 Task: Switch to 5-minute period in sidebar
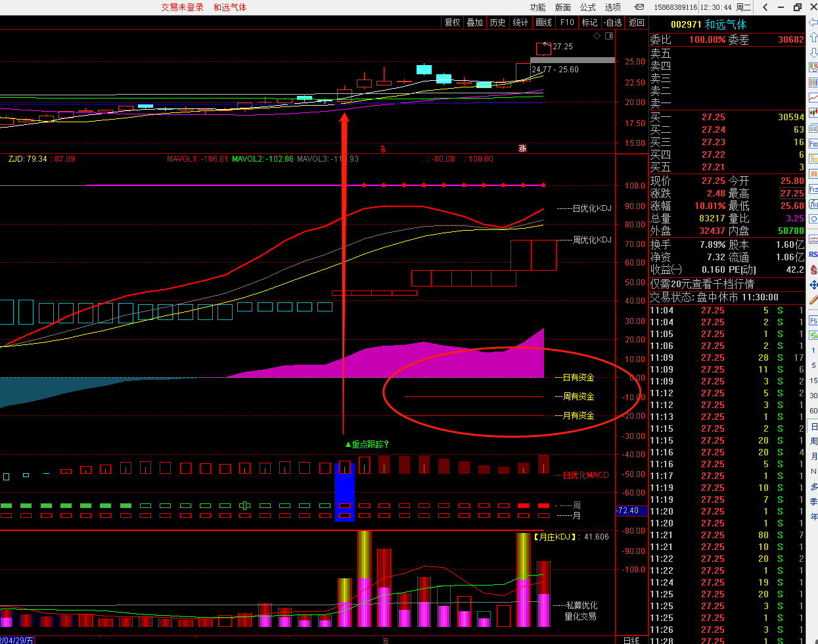pos(813,365)
